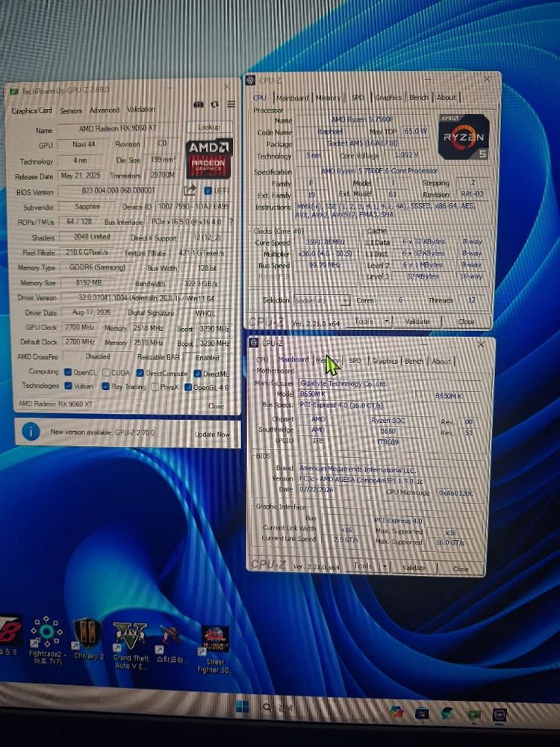Click the BIOS export share icon in GPU-Z

pos(190,191)
